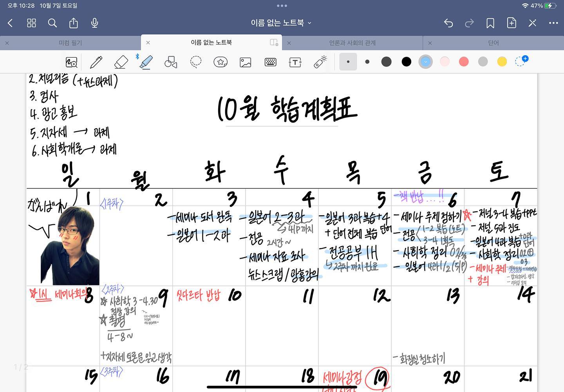The image size is (564, 392).
Task: Select the Text box tool
Action: click(x=295, y=62)
